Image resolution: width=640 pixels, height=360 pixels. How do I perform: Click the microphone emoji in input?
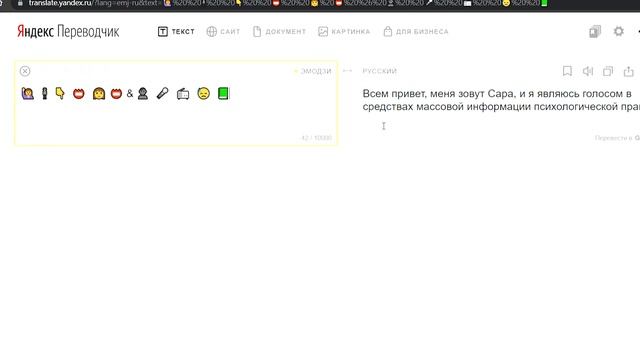coord(162,93)
